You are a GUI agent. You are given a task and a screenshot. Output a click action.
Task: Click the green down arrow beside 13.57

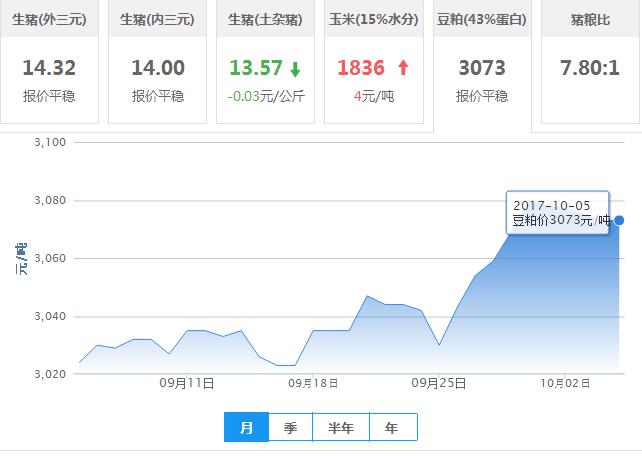(295, 69)
